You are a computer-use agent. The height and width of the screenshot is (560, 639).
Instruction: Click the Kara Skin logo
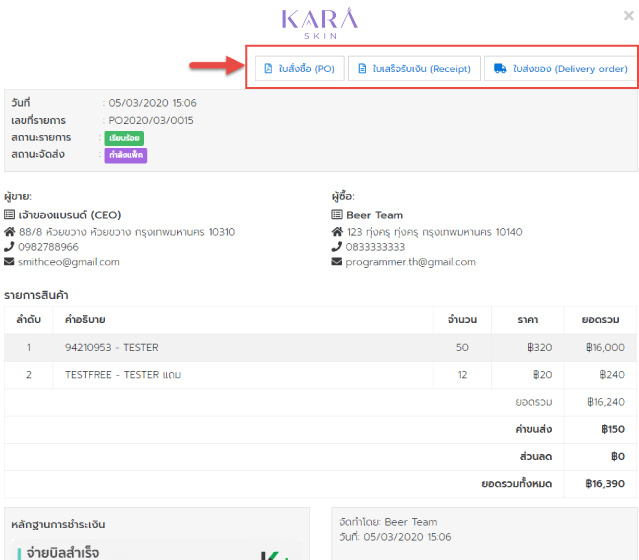[319, 22]
